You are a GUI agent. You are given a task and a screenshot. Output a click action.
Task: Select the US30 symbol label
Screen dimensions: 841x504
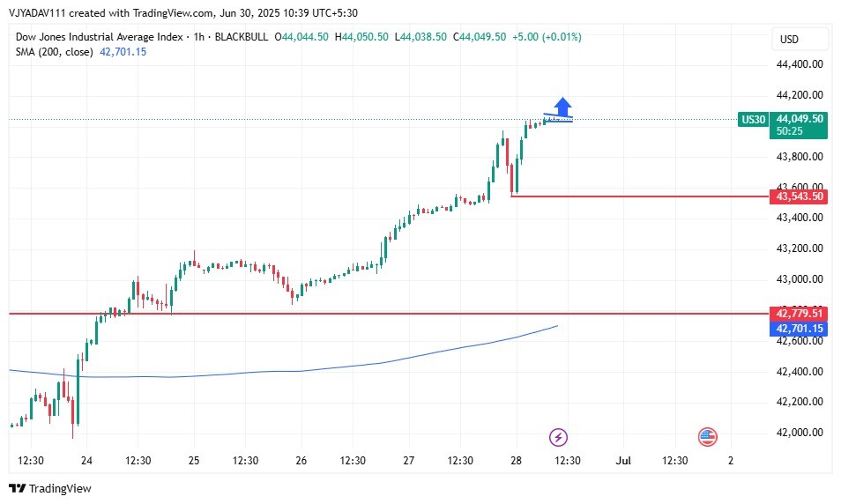tap(753, 119)
